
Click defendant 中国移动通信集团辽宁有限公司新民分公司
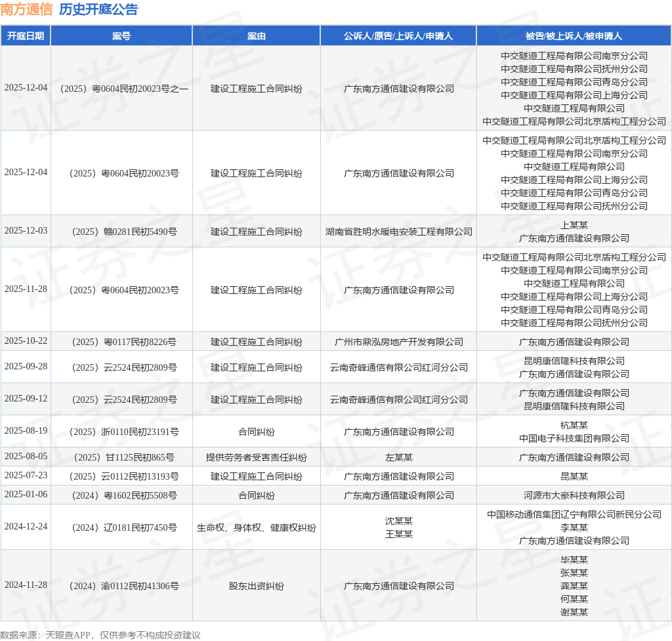tap(574, 514)
